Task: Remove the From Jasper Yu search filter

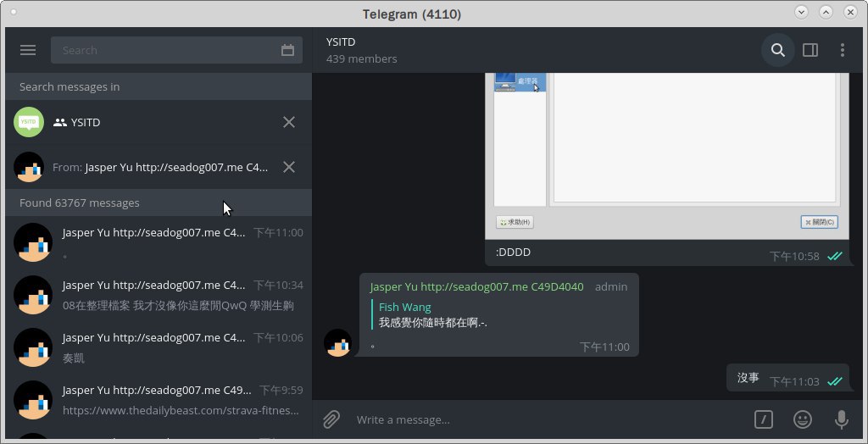Action: tap(289, 167)
